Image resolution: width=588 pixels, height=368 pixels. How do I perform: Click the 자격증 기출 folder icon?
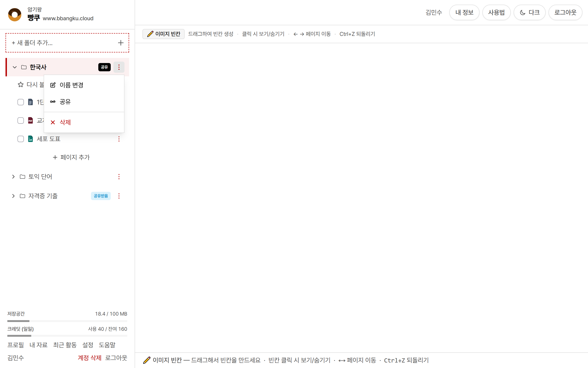pyautogui.click(x=22, y=196)
